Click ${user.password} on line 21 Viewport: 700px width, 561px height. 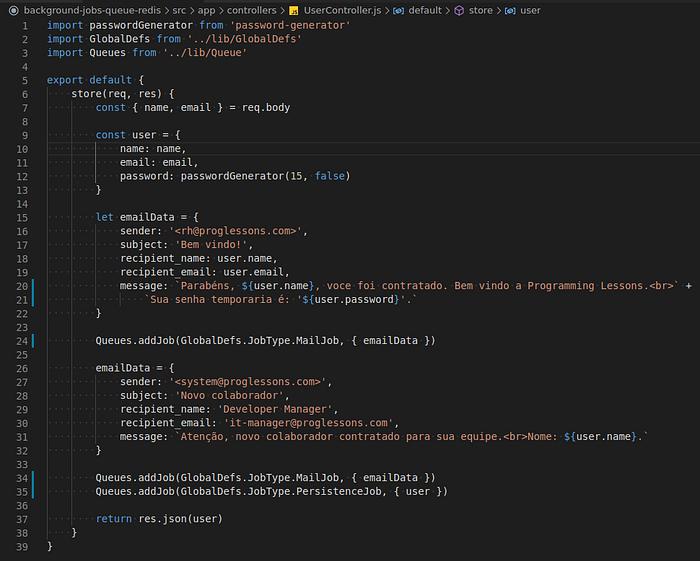pos(350,300)
